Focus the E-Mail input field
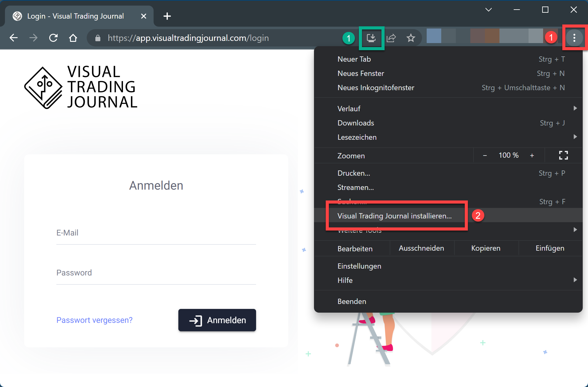Viewport: 588px width, 387px height. click(x=156, y=233)
